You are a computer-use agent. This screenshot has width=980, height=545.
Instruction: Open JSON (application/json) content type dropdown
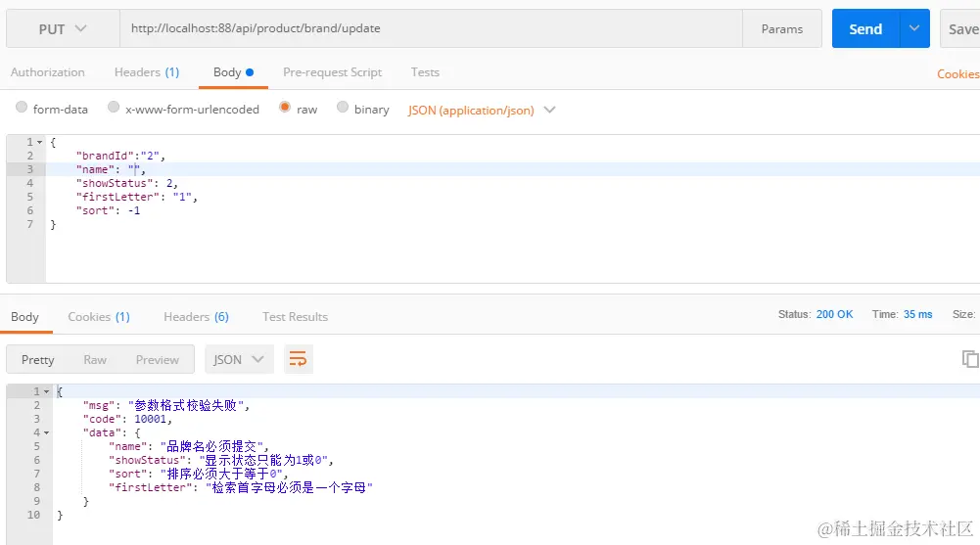pos(482,110)
